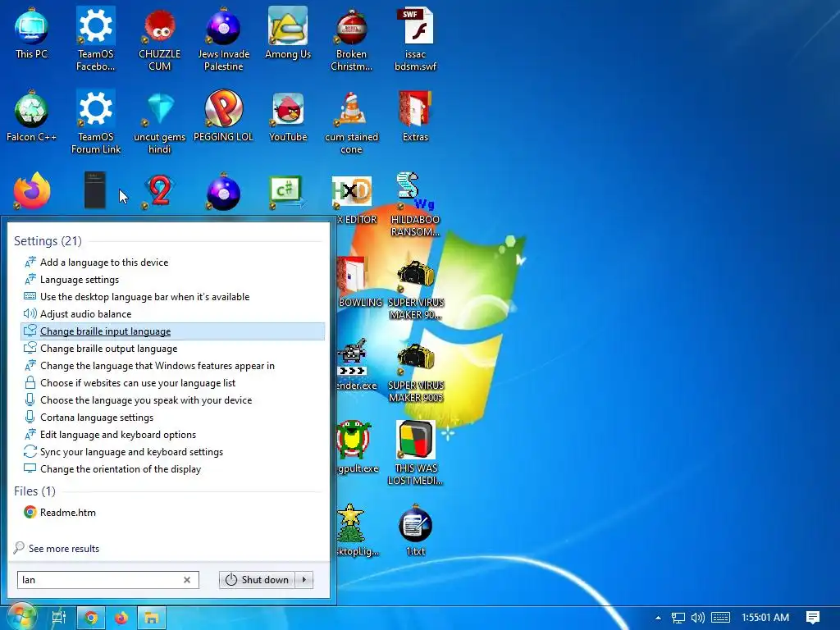Viewport: 840px width, 630px height.
Task: Open Cortana language settings result
Action: (x=172, y=417)
